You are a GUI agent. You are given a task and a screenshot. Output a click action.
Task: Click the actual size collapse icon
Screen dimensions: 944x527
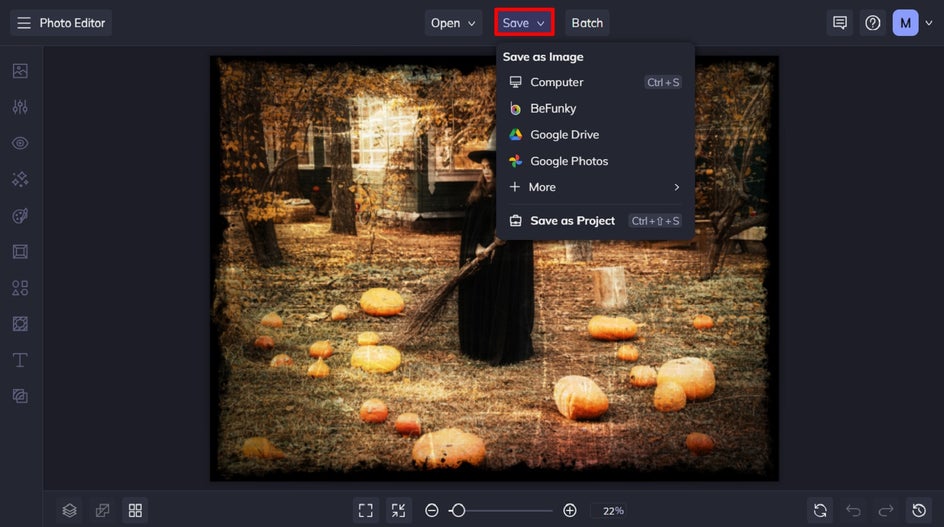pyautogui.click(x=399, y=511)
